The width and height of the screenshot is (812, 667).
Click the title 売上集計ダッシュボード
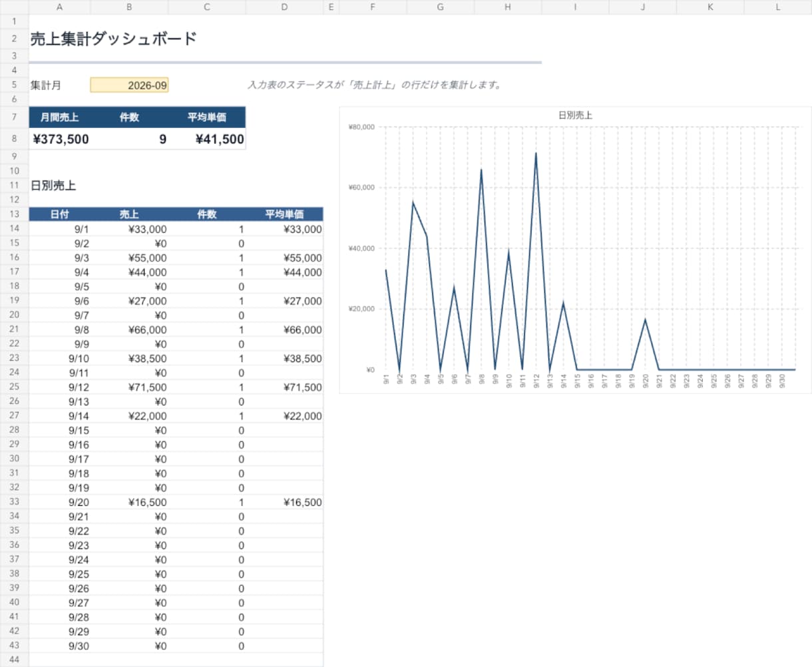(114, 39)
